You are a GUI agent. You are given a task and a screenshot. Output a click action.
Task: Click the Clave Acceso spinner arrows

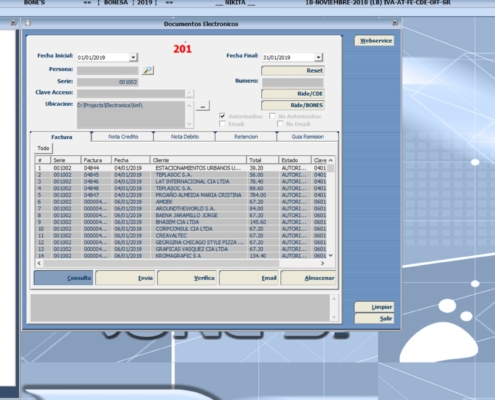(x=189, y=94)
